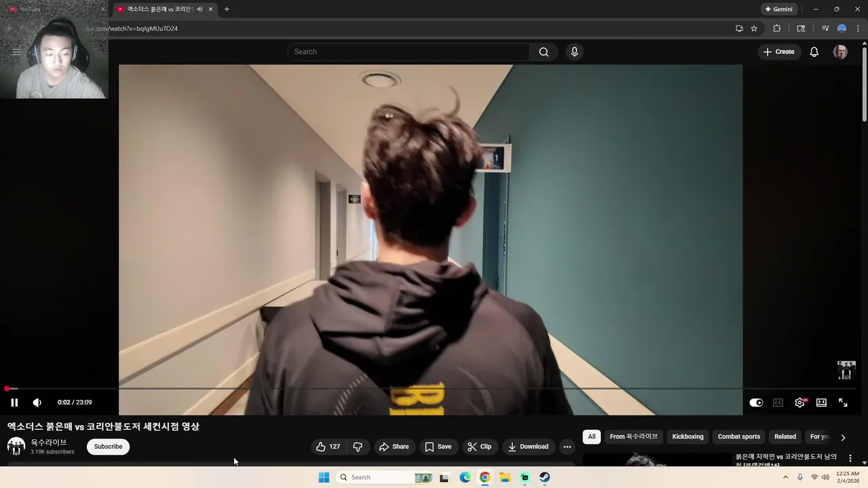Click the Download button

528,447
